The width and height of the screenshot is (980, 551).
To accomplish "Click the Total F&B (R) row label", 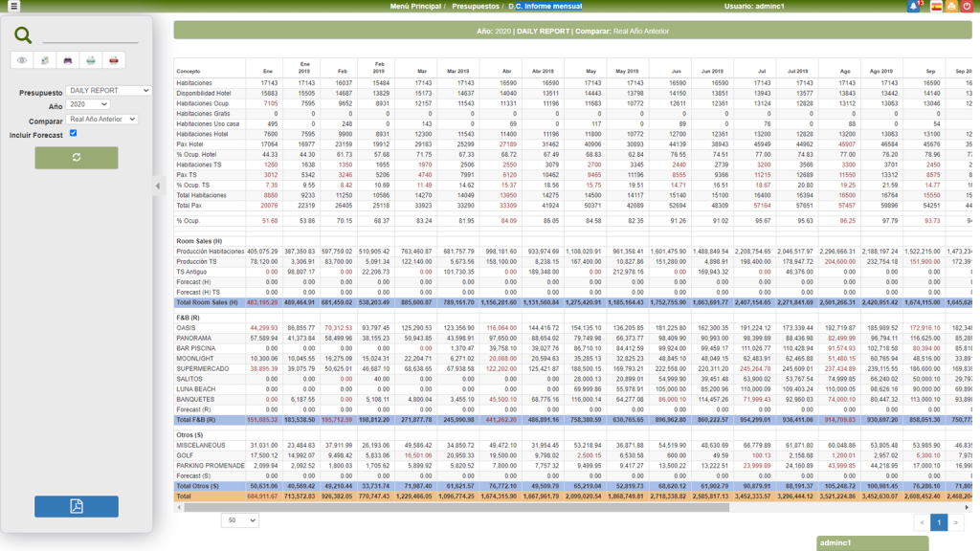I will (195, 420).
